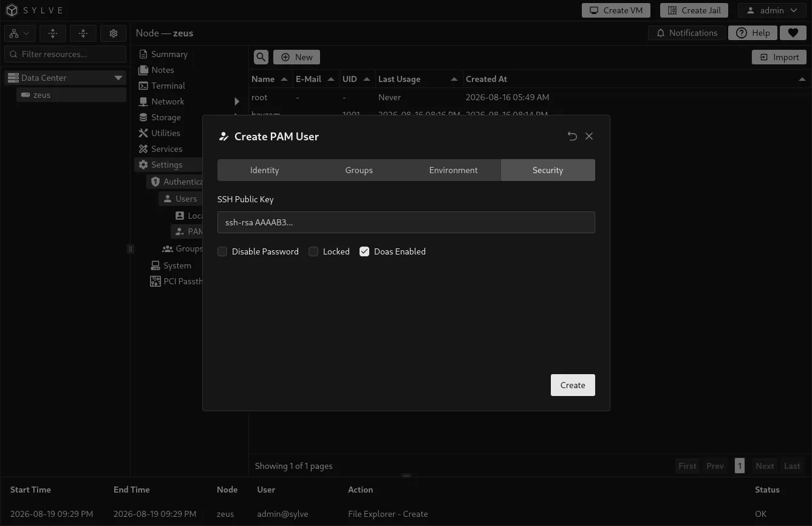Click the Create button in dialog
The image size is (812, 526).
pos(573,385)
